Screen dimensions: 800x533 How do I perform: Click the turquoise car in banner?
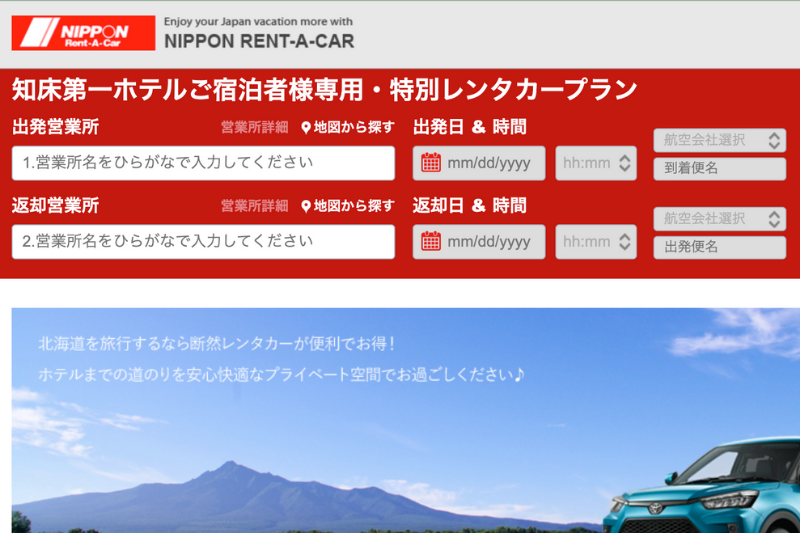[710, 490]
